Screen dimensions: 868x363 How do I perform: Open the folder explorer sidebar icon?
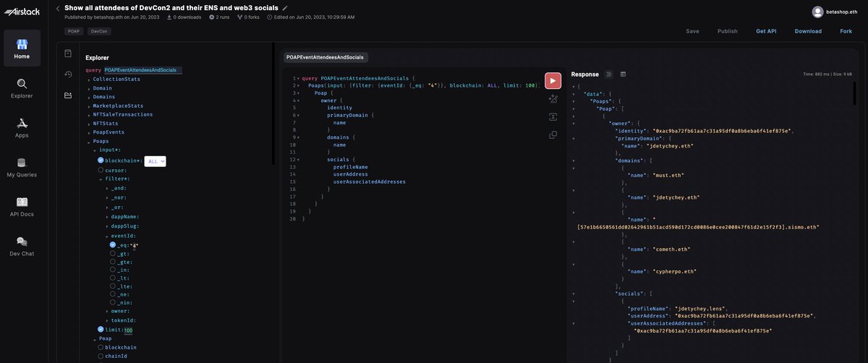pos(68,95)
